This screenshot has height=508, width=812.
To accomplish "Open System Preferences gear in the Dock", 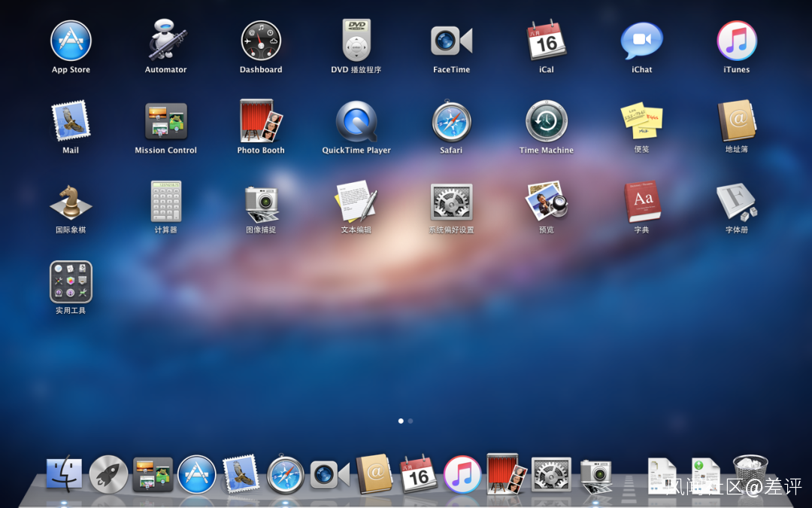I will click(552, 474).
